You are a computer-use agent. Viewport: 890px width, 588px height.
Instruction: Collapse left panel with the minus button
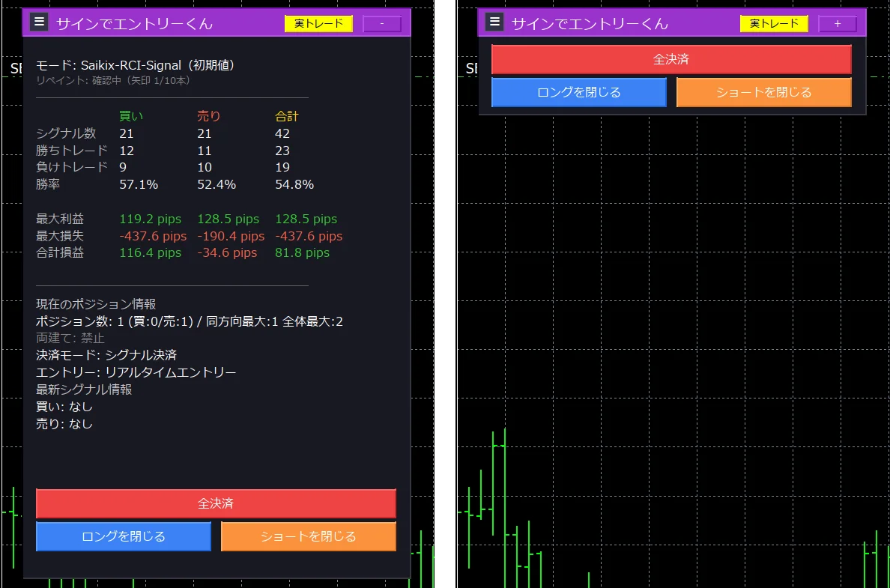pyautogui.click(x=382, y=24)
